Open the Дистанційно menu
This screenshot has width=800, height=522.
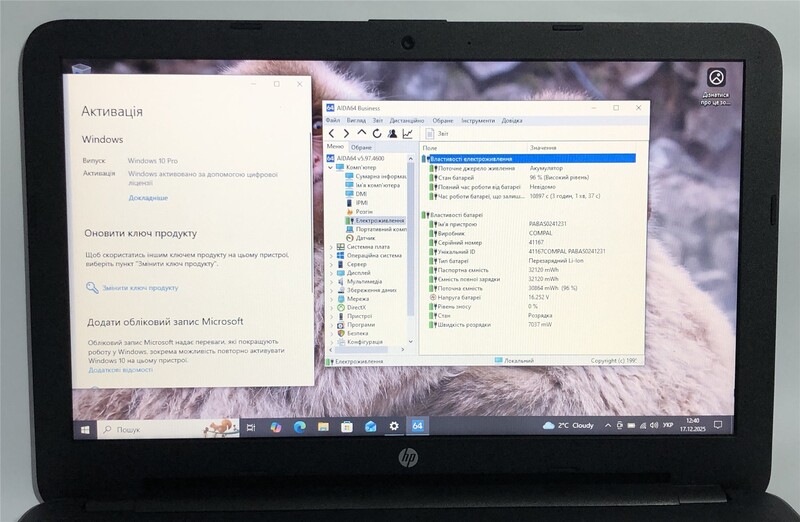[407, 120]
